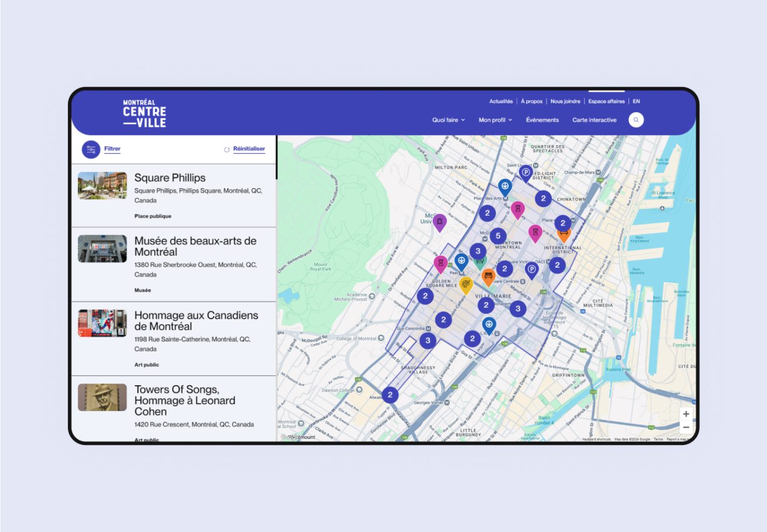Screen dimensions: 767x532
Task: Click the parking pin near Red-Light District
Action: 526,172
